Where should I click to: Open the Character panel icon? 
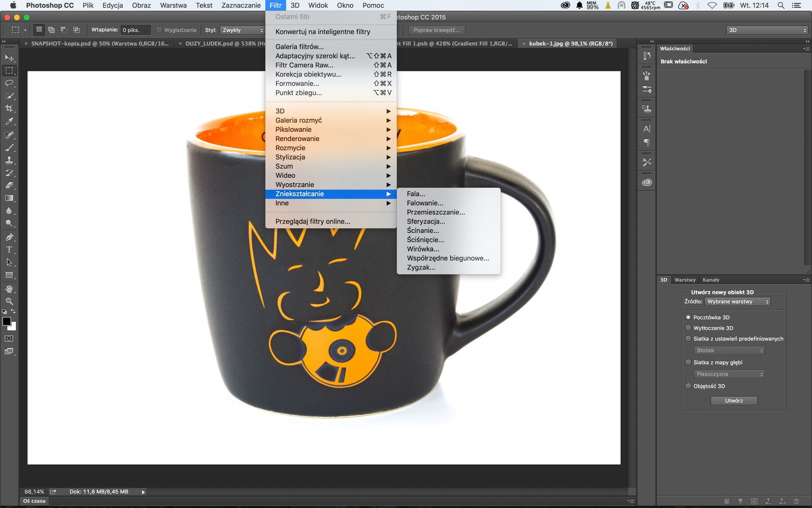647,129
